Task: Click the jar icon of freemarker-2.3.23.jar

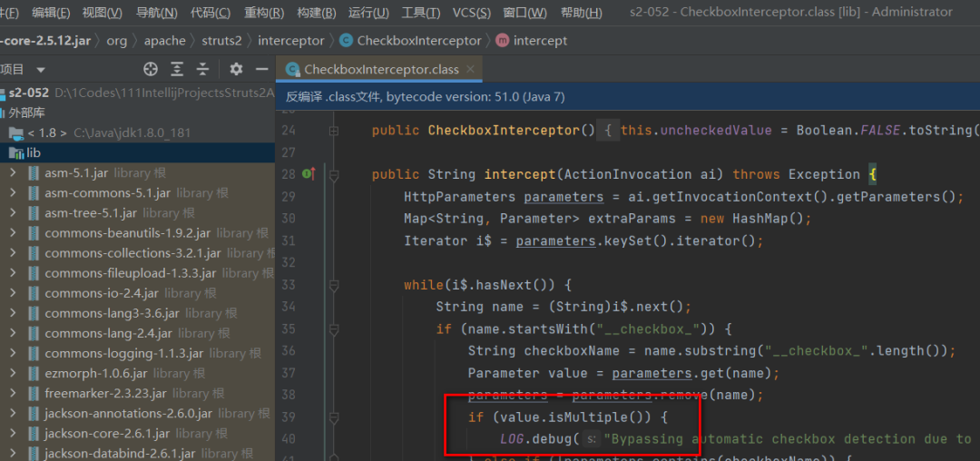Action: 34,393
